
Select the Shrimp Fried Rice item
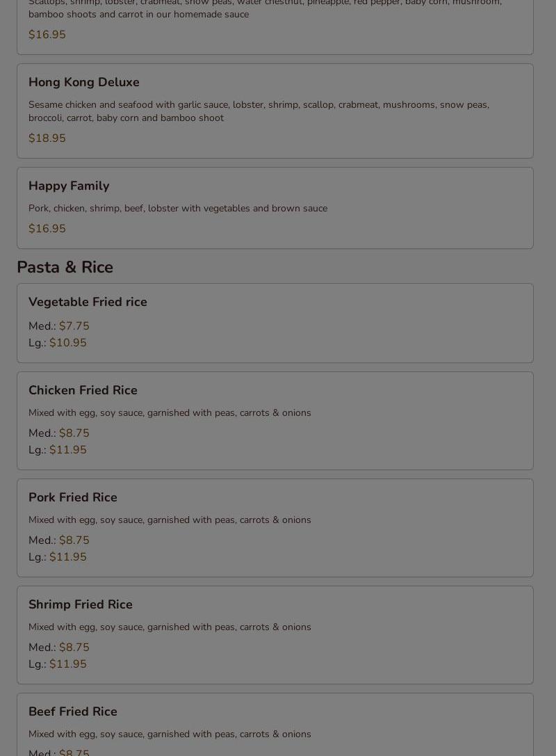(x=275, y=634)
